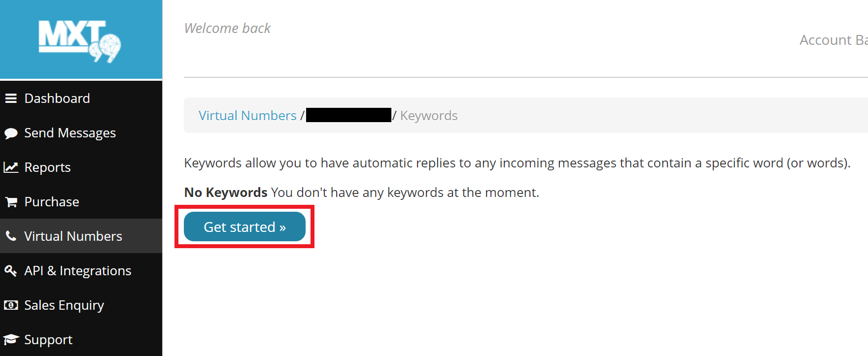Select API & Integrations in the sidebar
Screen dimensions: 868x356
[77, 270]
